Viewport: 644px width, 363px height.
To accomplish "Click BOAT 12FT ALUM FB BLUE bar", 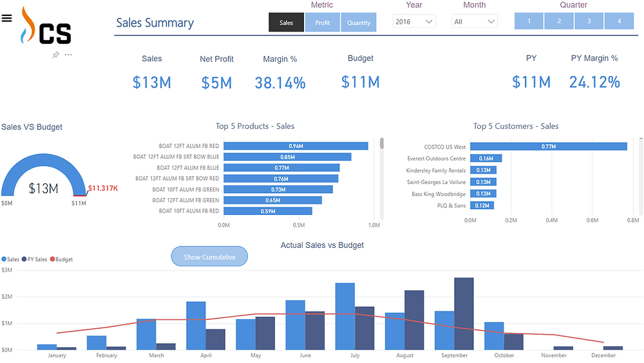I will pyautogui.click(x=282, y=167).
